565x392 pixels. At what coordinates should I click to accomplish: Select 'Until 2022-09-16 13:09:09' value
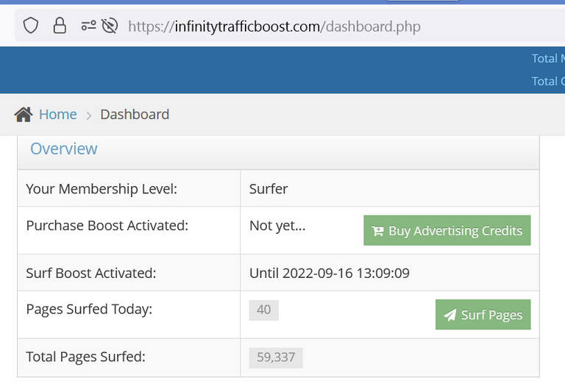330,273
